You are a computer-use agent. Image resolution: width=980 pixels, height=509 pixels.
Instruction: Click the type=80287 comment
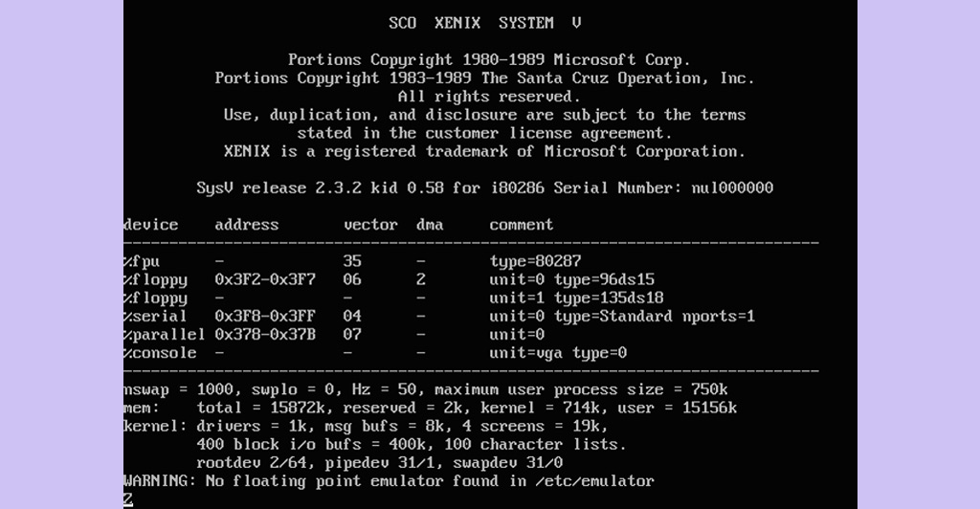pyautogui.click(x=535, y=261)
